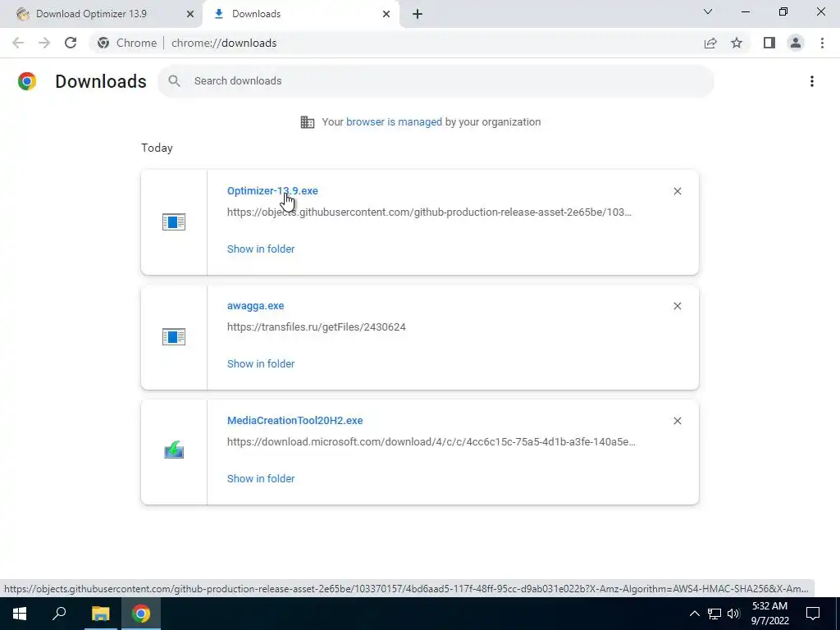Open the Windows Start menu
Screen dimensions: 840x630
point(20,614)
